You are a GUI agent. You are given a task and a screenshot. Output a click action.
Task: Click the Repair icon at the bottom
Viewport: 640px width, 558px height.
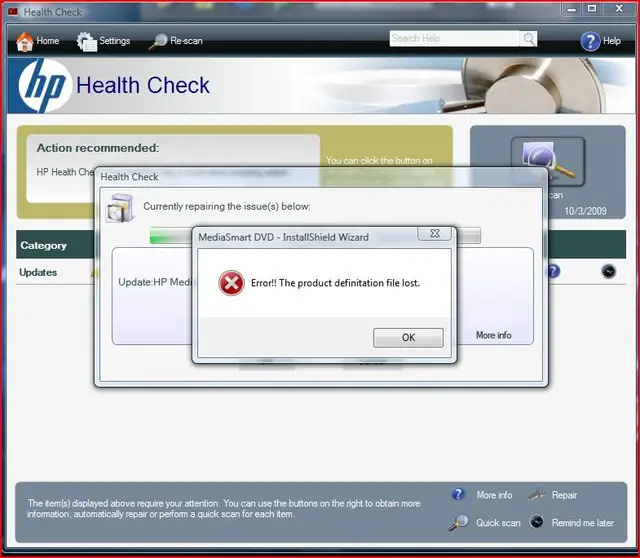pos(537,495)
